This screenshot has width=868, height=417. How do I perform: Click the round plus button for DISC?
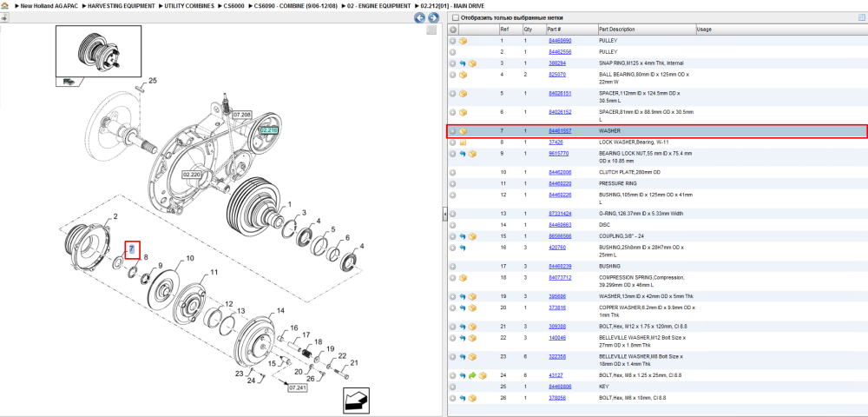pos(453,225)
